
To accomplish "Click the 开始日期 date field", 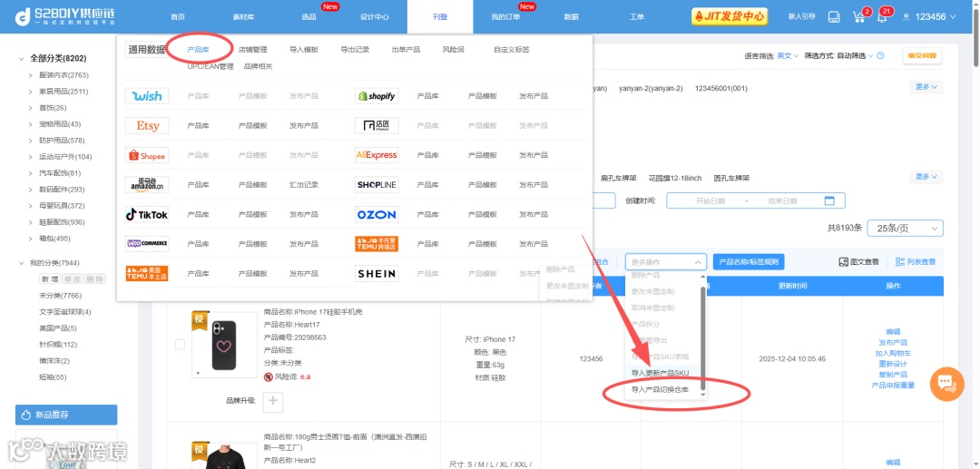I will click(x=710, y=201).
